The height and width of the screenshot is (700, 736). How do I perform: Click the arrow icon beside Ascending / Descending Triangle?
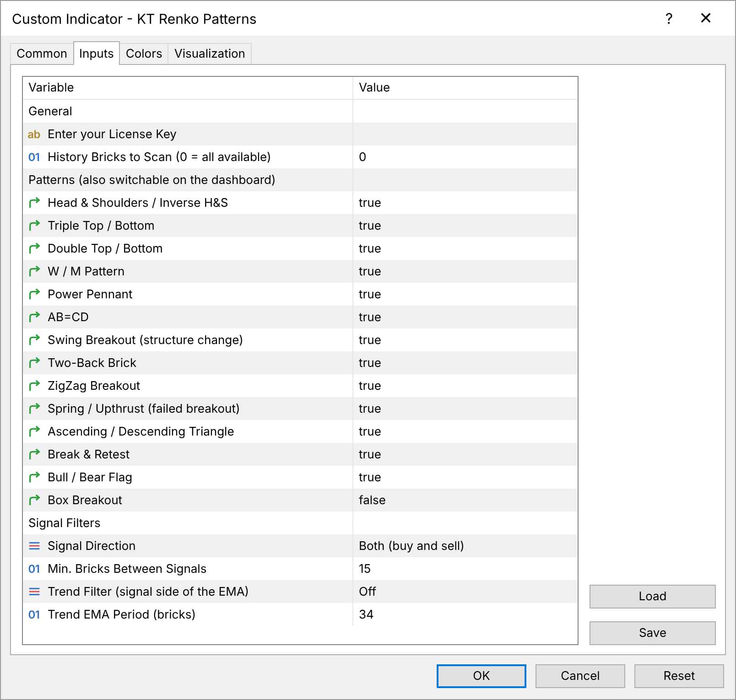point(34,431)
